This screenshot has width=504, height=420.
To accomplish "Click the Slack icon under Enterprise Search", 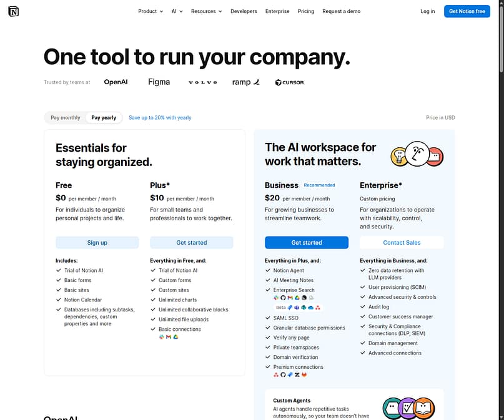I will pyautogui.click(x=276, y=298).
